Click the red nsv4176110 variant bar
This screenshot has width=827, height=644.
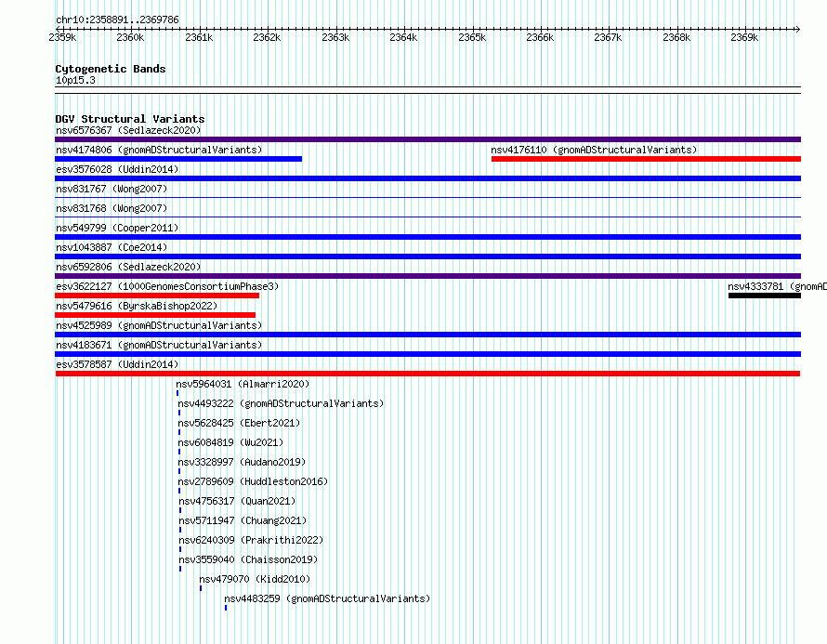point(646,159)
